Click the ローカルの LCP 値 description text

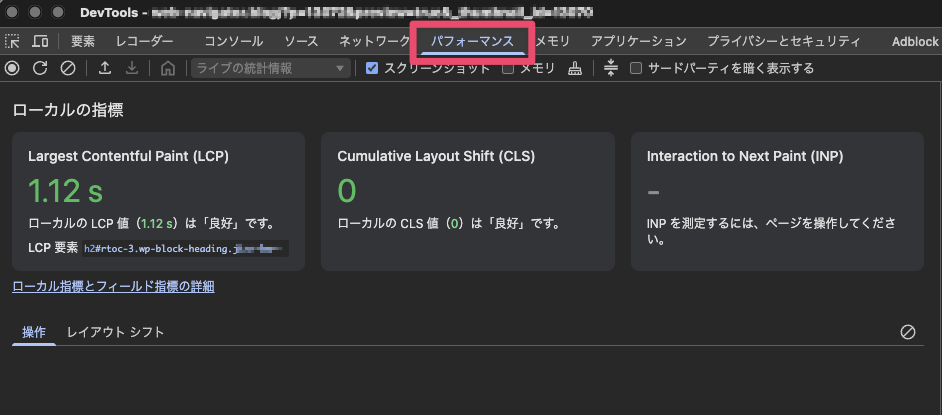151,224
